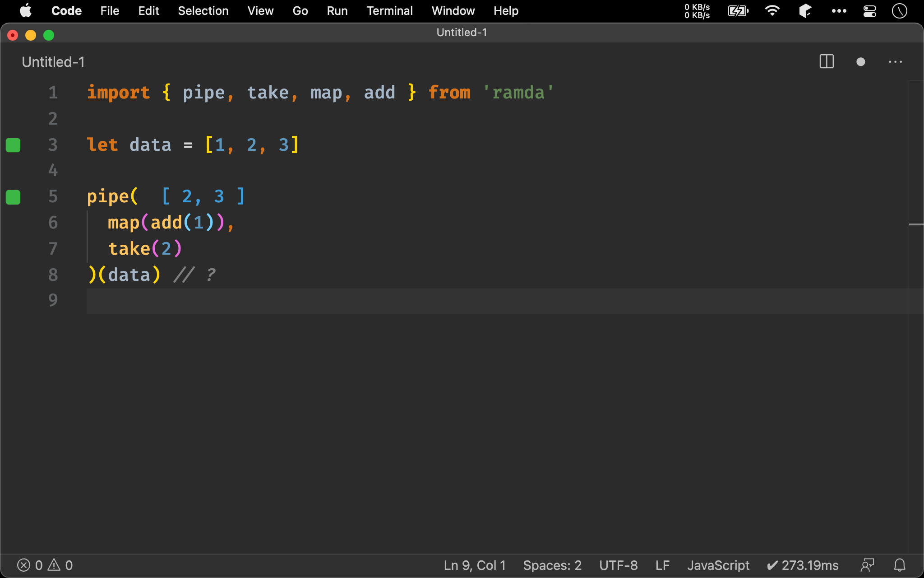Click the clock icon in menu bar
Image resolution: width=924 pixels, height=578 pixels.
coord(900,11)
